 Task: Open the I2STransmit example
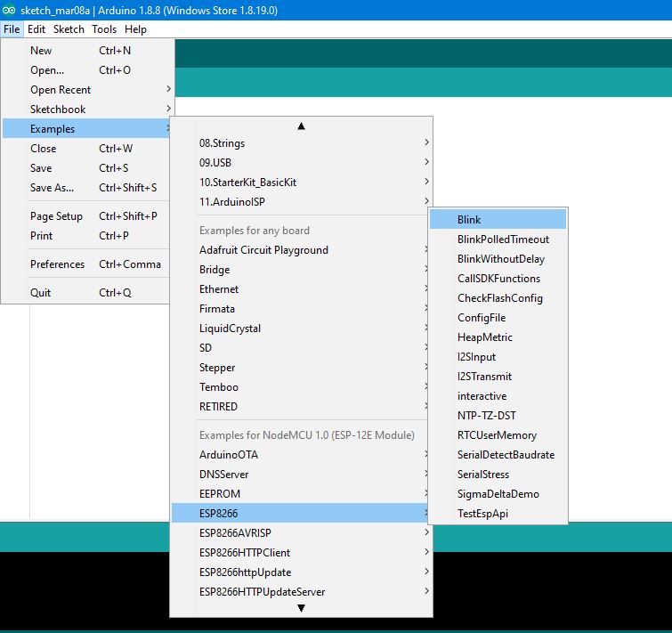[498, 377]
